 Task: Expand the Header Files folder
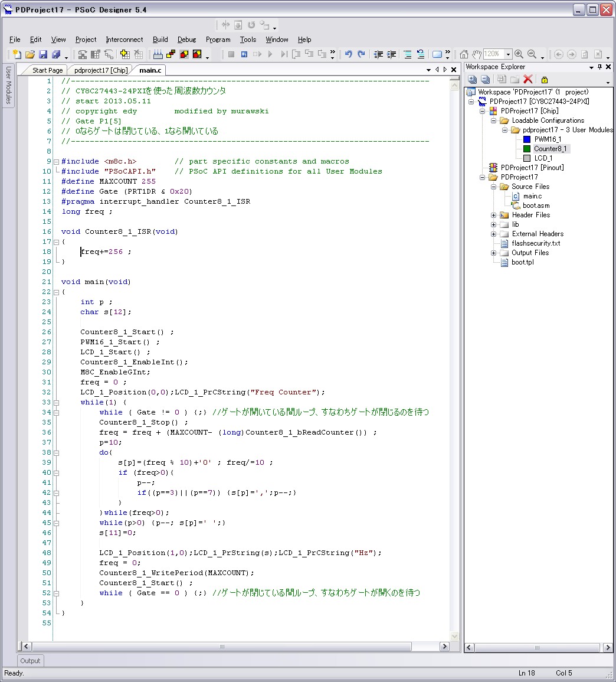tap(493, 215)
